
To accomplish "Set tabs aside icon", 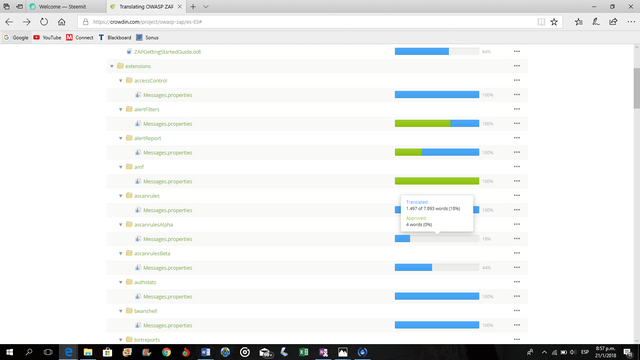I will click(19, 7).
